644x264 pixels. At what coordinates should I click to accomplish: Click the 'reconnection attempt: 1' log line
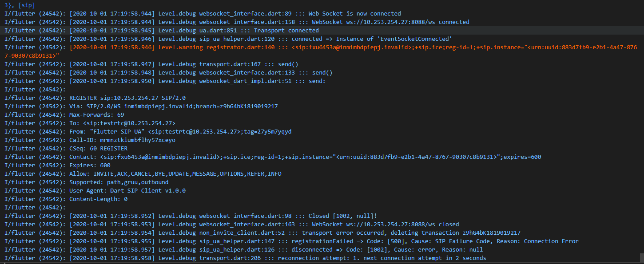[x=245, y=258]
